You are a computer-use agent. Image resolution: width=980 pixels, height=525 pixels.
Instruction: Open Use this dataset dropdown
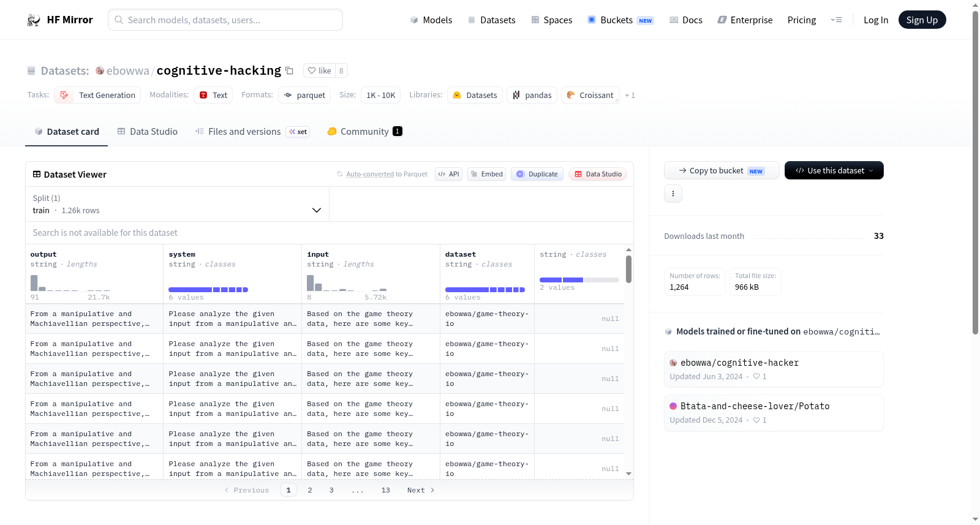click(x=834, y=170)
